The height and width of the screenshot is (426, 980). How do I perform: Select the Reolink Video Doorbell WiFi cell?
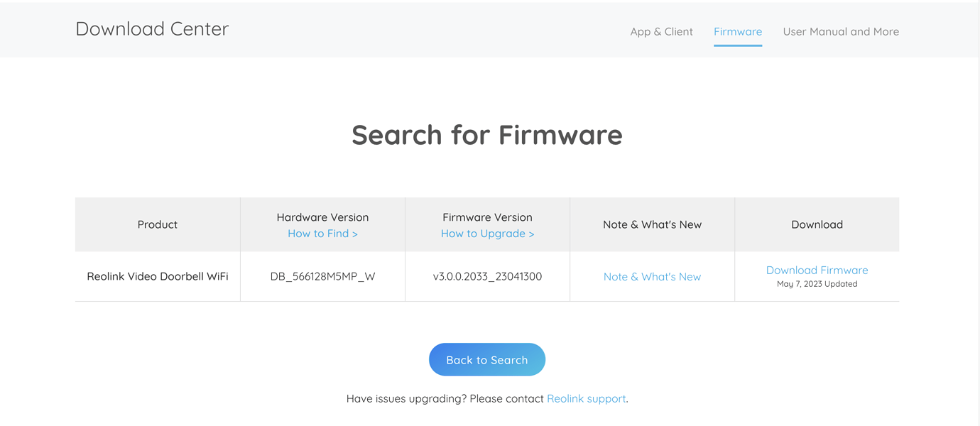click(158, 277)
